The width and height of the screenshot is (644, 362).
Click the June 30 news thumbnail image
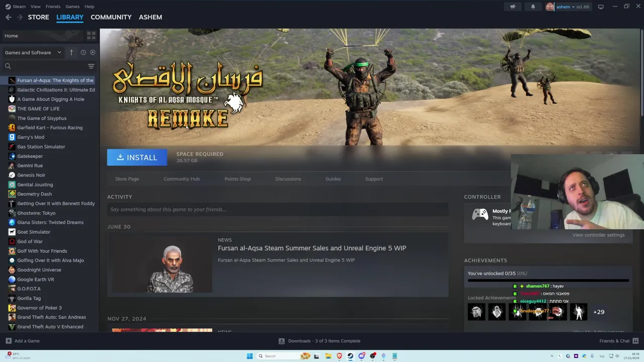tap(162, 264)
